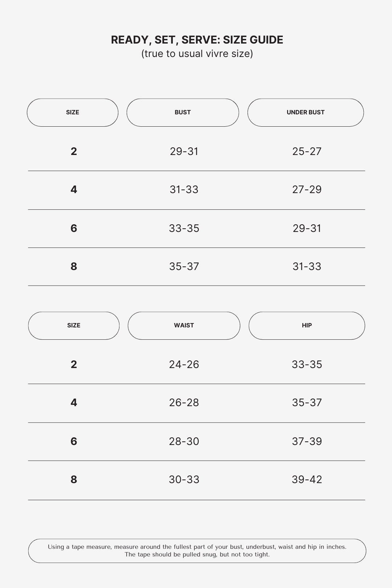Select the HIP column header pill

pyautogui.click(x=307, y=326)
